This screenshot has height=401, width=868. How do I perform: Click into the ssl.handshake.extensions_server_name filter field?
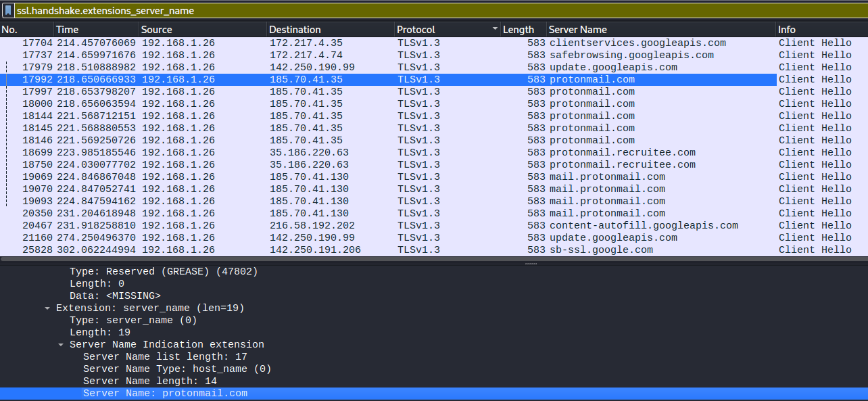click(x=439, y=11)
